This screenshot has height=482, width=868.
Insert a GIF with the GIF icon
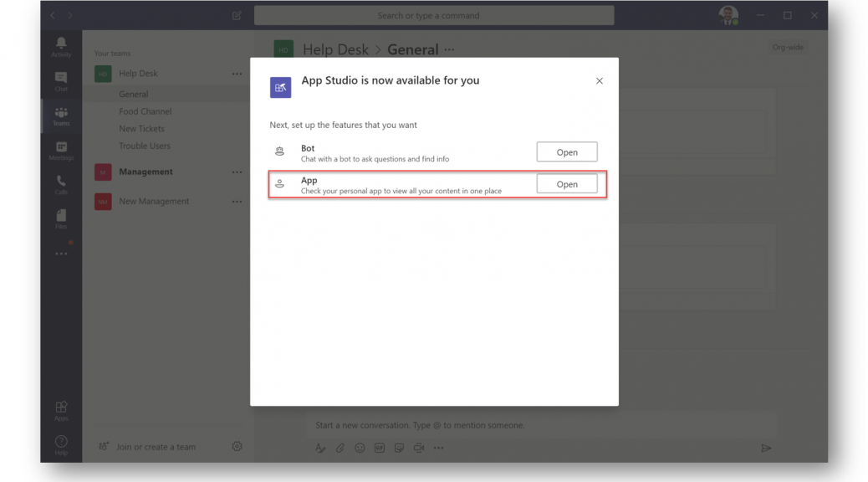(379, 448)
